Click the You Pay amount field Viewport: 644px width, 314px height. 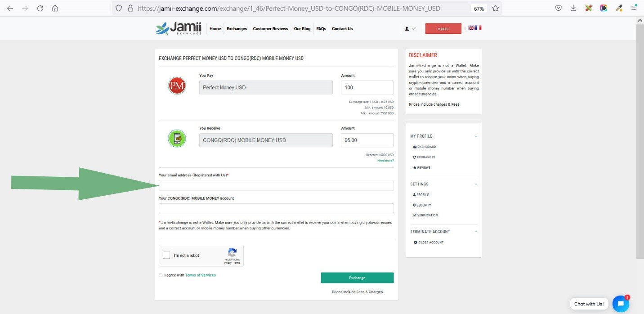click(367, 87)
